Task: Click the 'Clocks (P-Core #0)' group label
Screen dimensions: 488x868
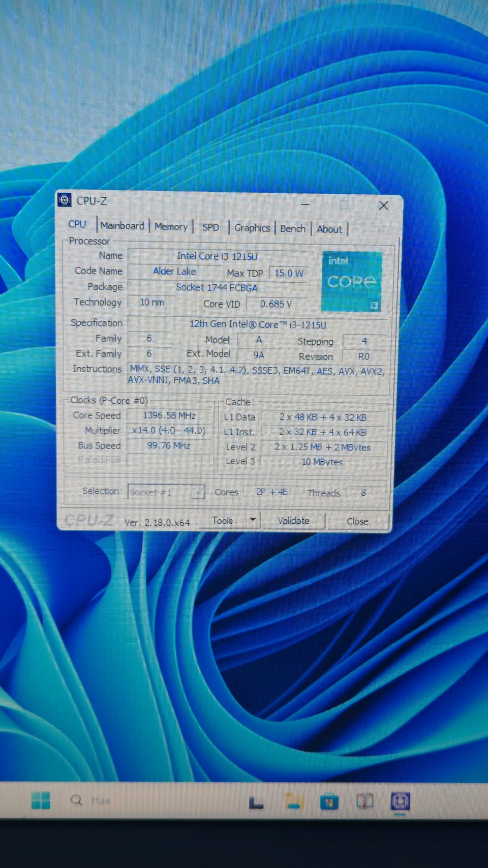Action: pyautogui.click(x=109, y=400)
